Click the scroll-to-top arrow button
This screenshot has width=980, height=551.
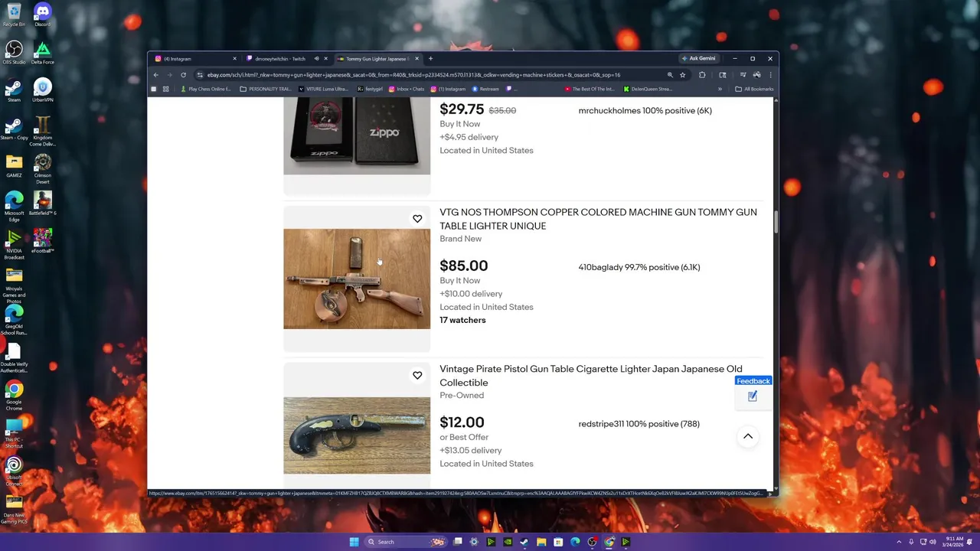coord(748,436)
